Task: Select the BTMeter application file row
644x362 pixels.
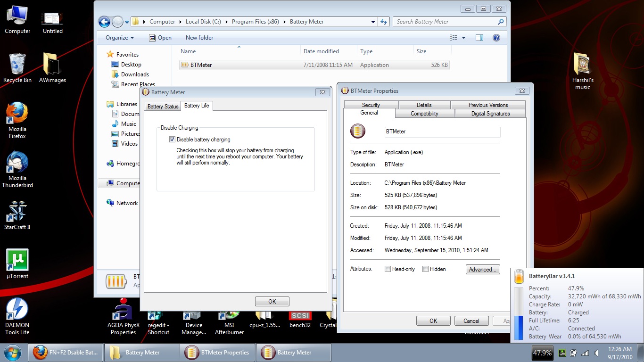Action: pyautogui.click(x=314, y=65)
